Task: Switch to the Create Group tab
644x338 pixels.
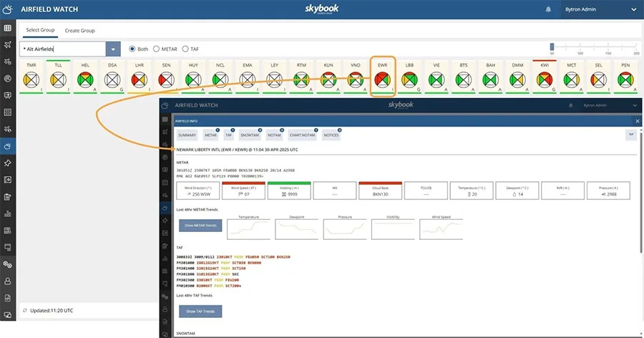Action: [x=79, y=30]
